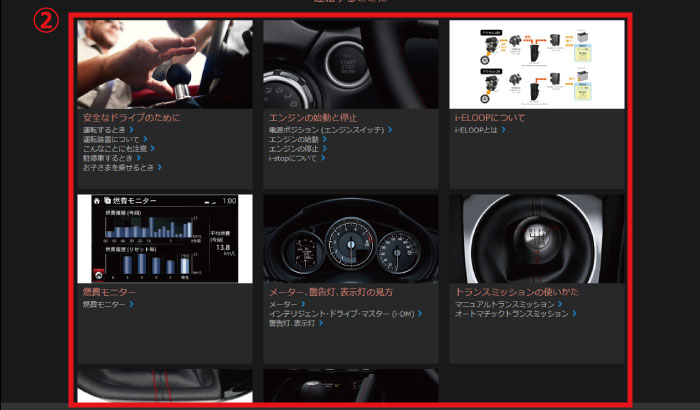Open the エンジンの停止 link
The width and height of the screenshot is (700, 410).
(296, 148)
